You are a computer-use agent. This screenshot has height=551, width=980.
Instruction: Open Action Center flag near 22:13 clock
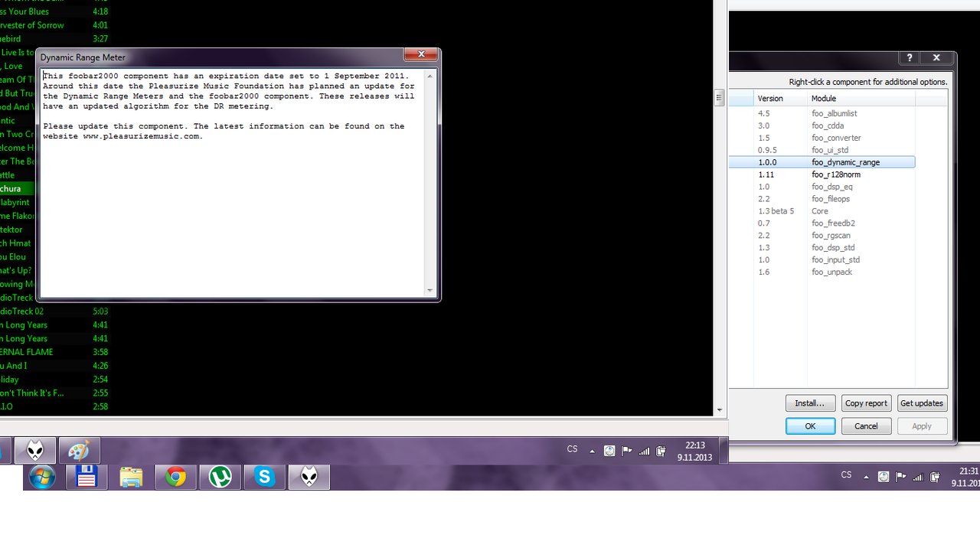[x=626, y=452]
